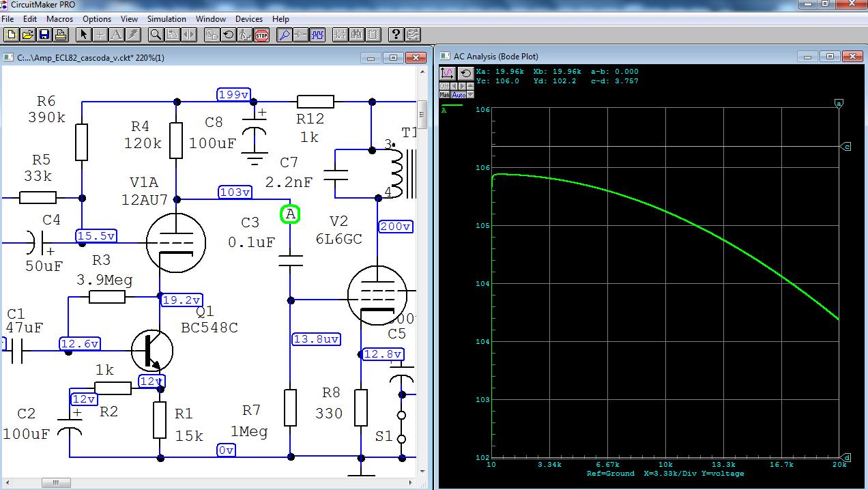Click the Rotate 90 toolbar icon
This screenshot has height=490, width=868.
[173, 35]
